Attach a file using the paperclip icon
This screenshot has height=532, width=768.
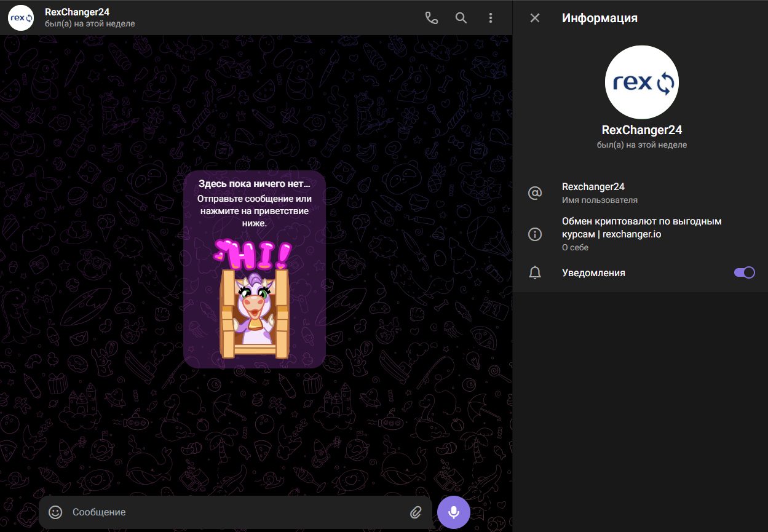pos(416,512)
